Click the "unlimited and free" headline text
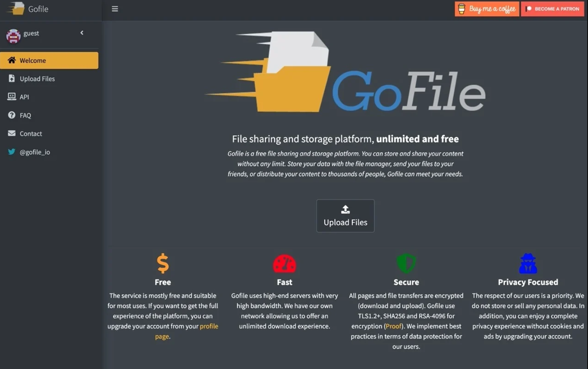The width and height of the screenshot is (588, 369). (417, 138)
